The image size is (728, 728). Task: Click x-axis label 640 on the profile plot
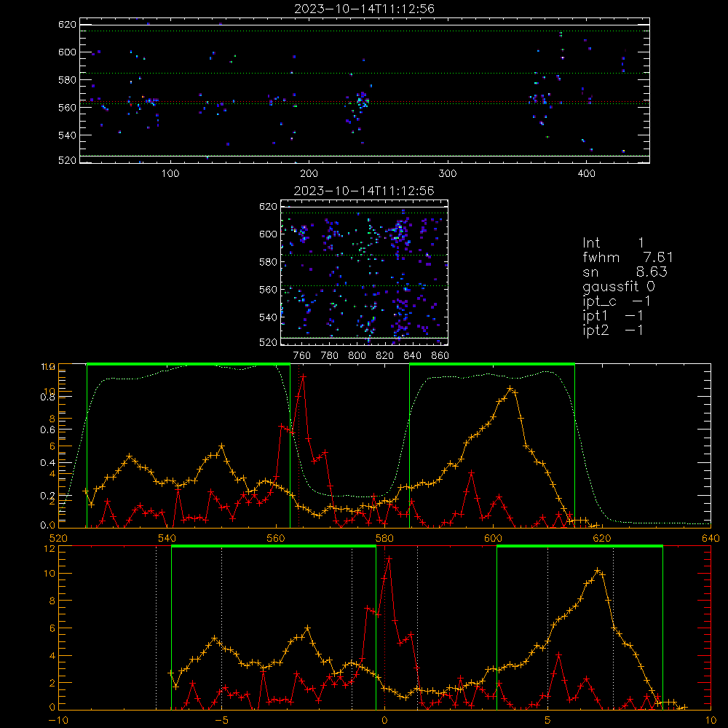pos(711,538)
